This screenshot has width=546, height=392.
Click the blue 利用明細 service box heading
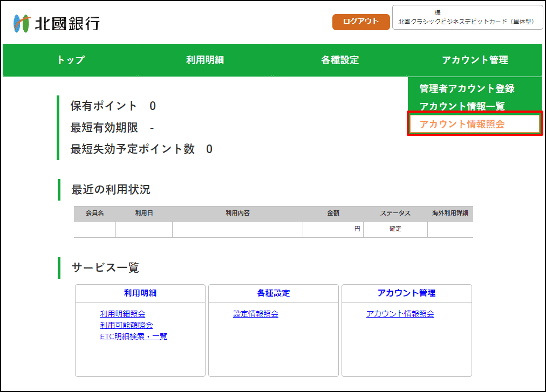click(x=140, y=293)
